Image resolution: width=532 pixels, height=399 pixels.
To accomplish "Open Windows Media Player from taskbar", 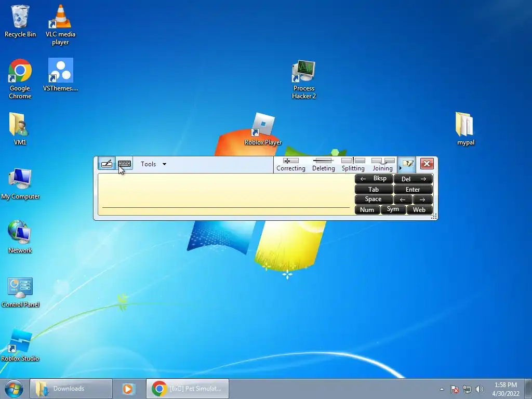I will [129, 389].
